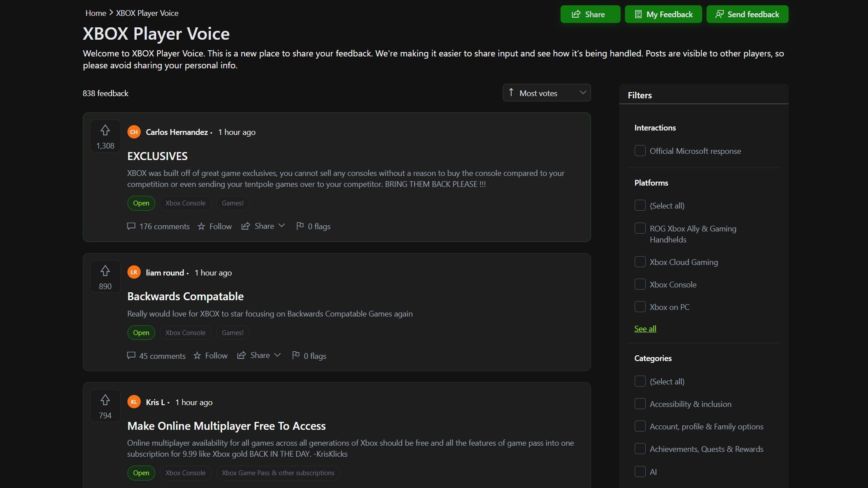Flag the EXCLUSIVES post
This screenshot has height=488, width=868.
click(313, 226)
